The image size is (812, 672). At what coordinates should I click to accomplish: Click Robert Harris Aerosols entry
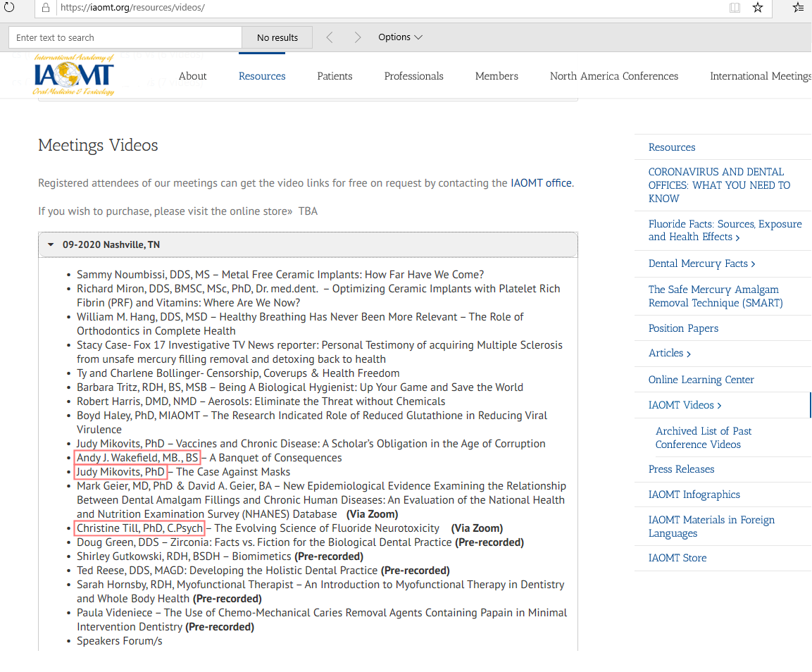point(261,402)
